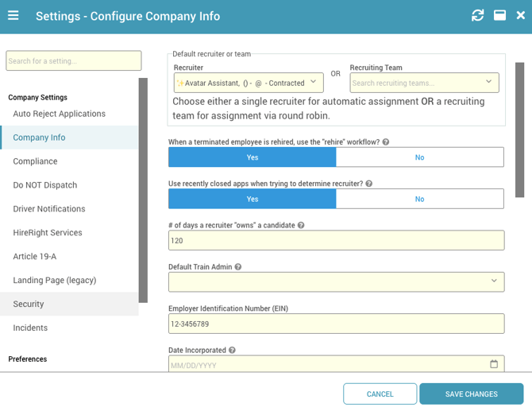Go to the Security settings page
Viewport: 532px width, 411px height.
(29, 304)
